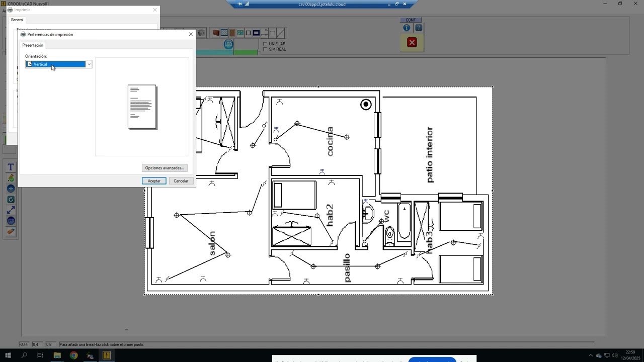Close the Preferencias de impresión dialog
The height and width of the screenshot is (362, 644).
[x=191, y=34]
